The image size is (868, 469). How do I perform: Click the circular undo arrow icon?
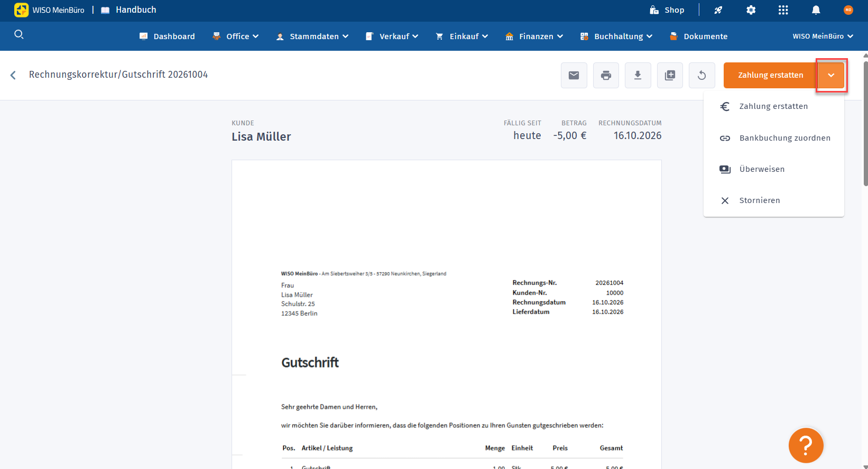702,75
